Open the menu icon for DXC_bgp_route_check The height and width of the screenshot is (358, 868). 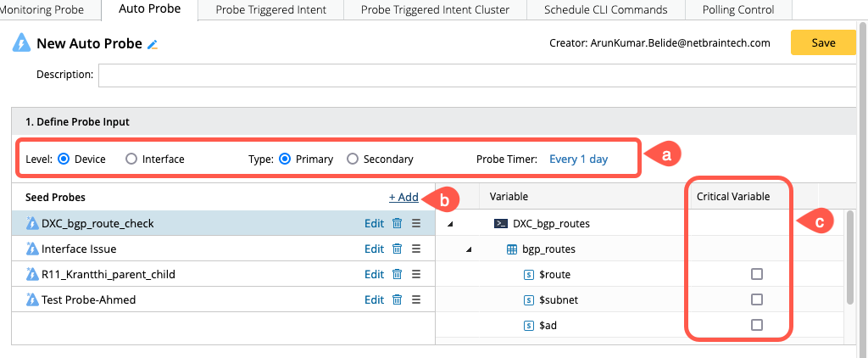[x=416, y=224]
